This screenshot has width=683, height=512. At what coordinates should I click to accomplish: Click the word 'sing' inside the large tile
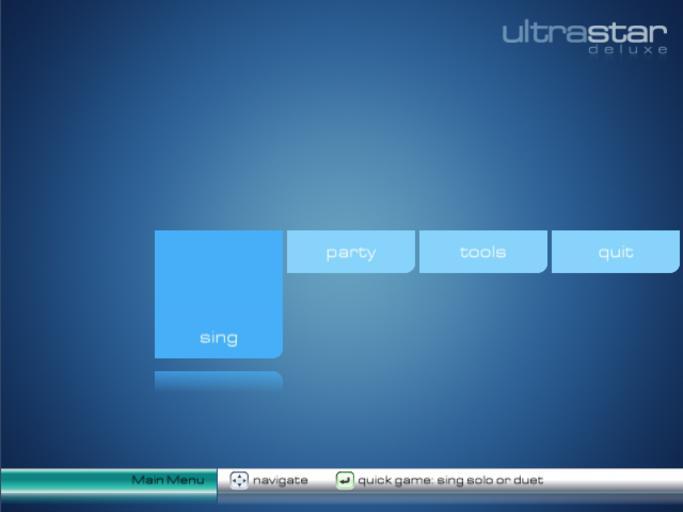click(218, 338)
